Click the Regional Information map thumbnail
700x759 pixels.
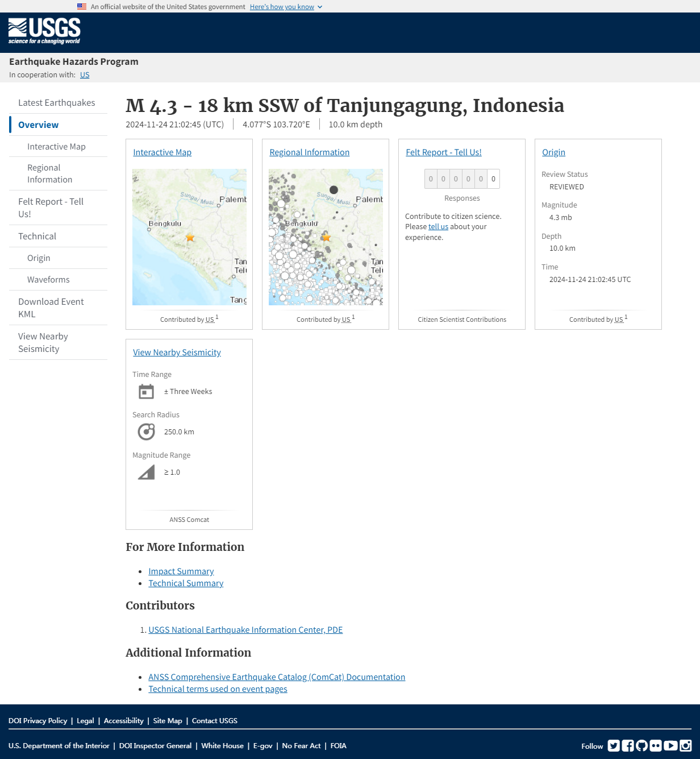tap(326, 237)
